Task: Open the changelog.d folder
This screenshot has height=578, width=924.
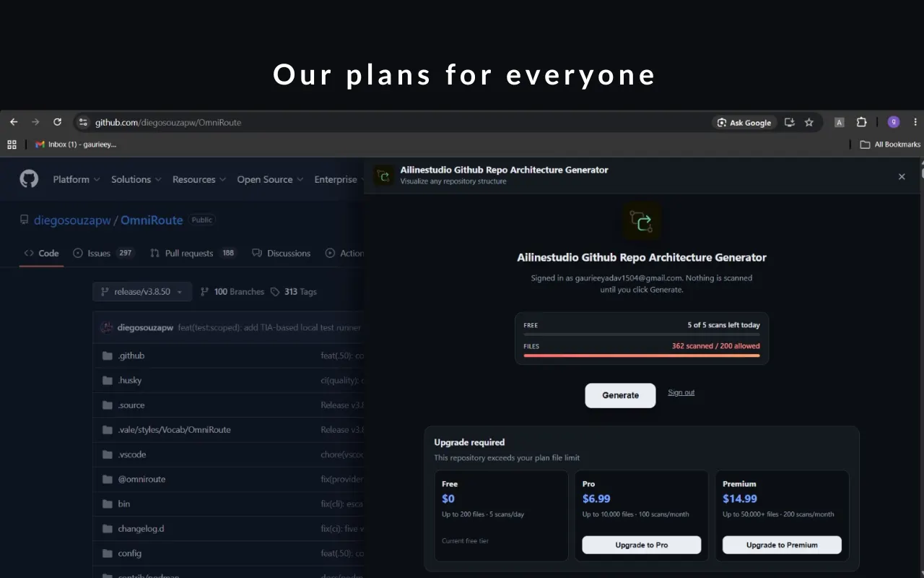Action: [141, 528]
